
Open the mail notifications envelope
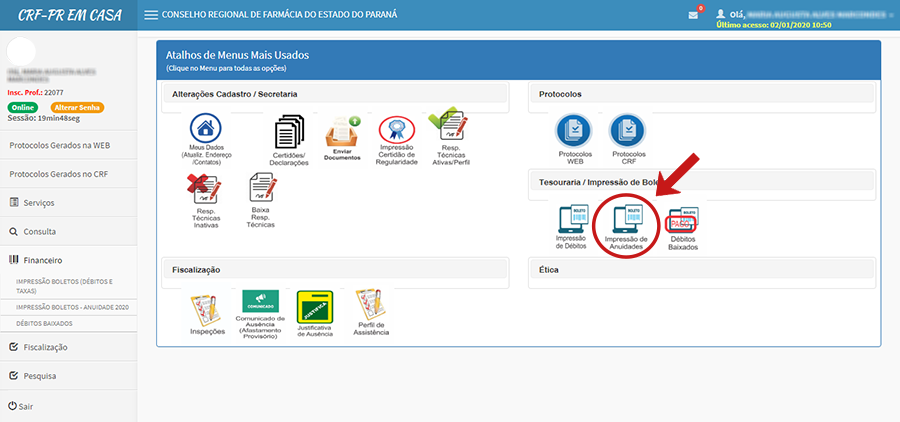pos(692,15)
